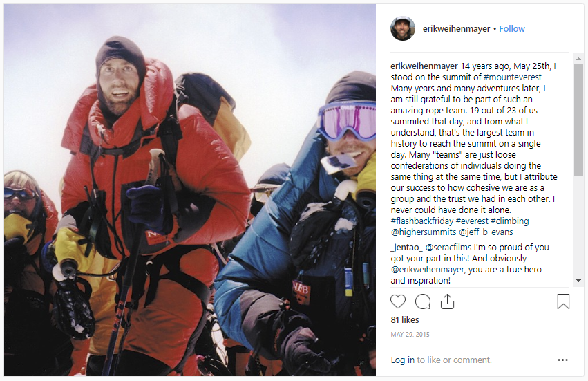Click the scroll down arrow in comments
588x381 pixels.
pyautogui.click(x=578, y=281)
